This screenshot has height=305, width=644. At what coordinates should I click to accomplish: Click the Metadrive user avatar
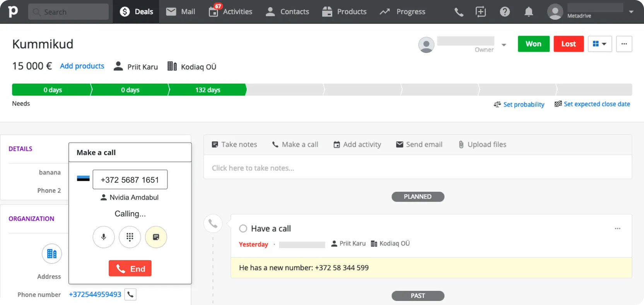point(555,12)
